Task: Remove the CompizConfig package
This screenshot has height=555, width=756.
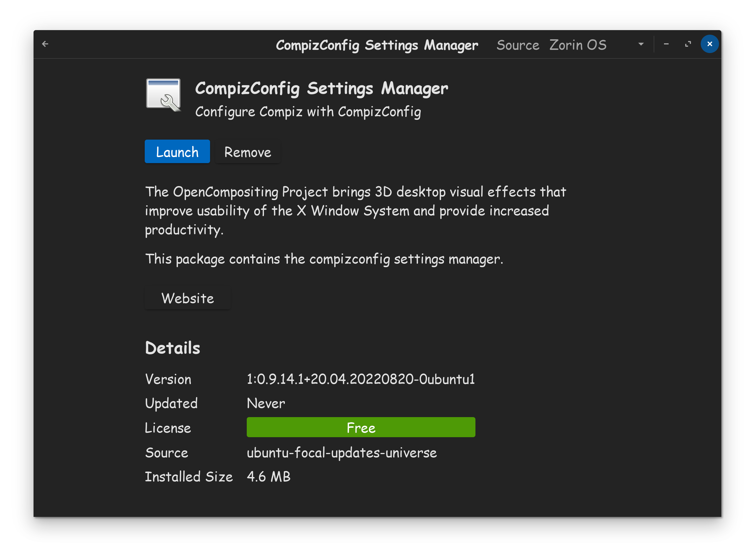Action: click(248, 152)
